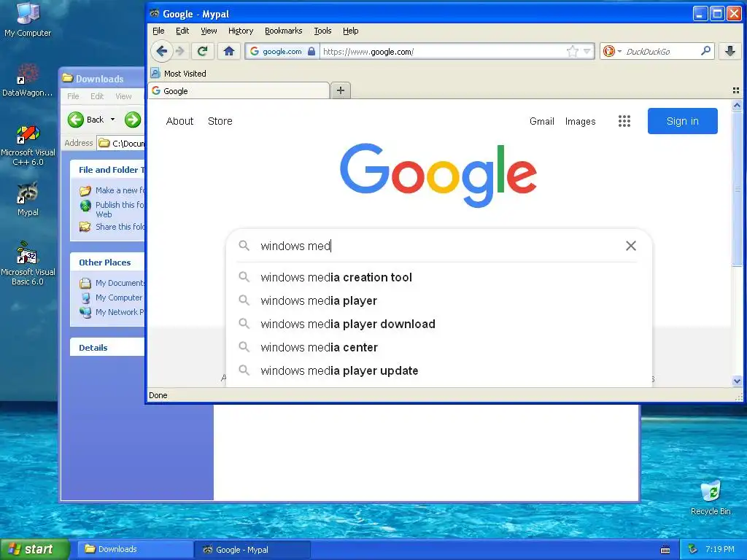Click Publish this folder to the Web
The image size is (747, 560).
112,209
